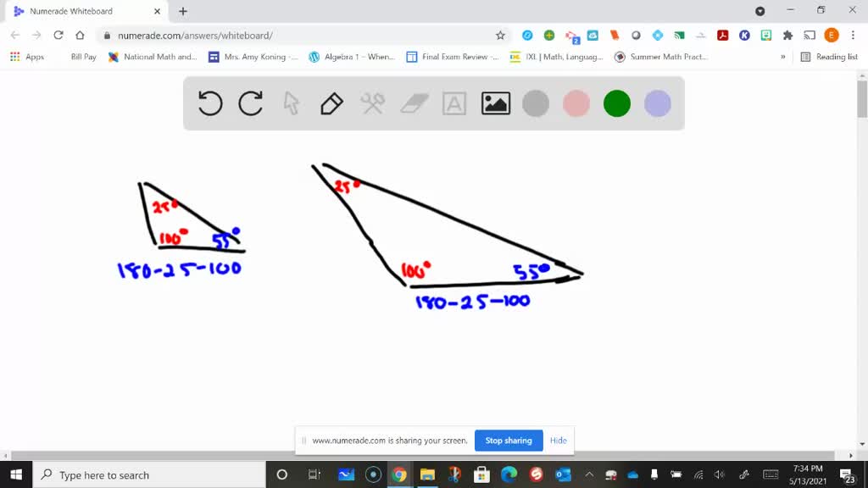Toggle the speaker volume icon in system tray
This screenshot has width=868, height=488.
[x=720, y=474]
